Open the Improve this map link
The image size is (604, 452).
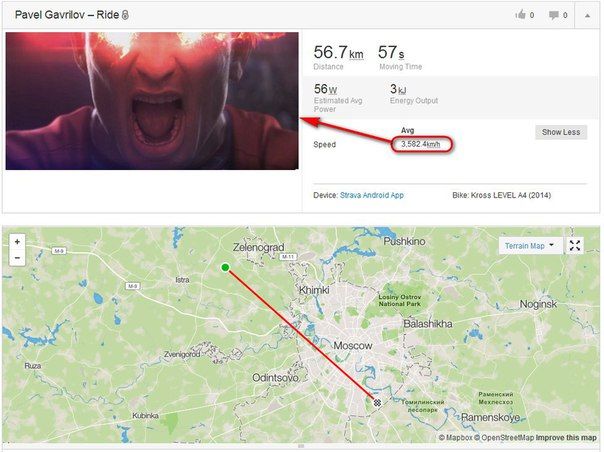click(x=566, y=438)
